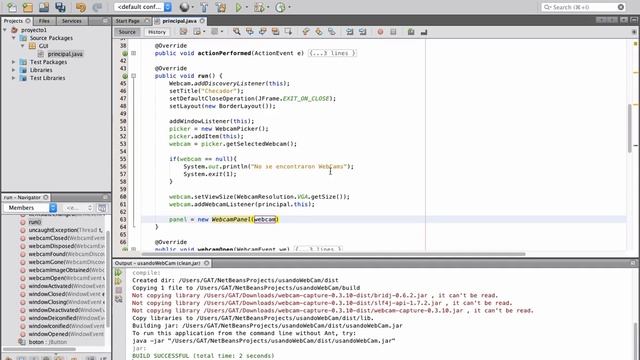Expand the Test Libraries node
The width and height of the screenshot is (640, 360).
coord(14,78)
